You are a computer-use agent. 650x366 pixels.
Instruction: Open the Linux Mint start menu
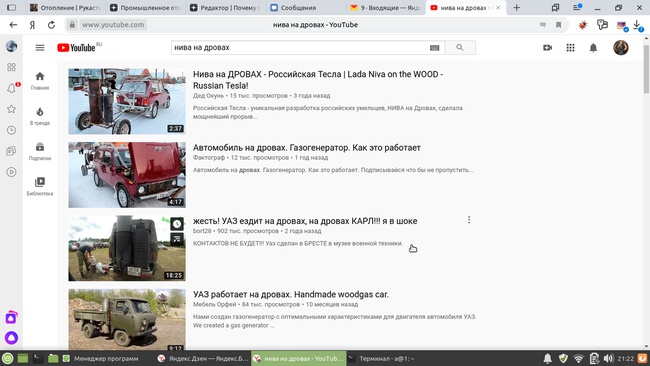point(7,359)
